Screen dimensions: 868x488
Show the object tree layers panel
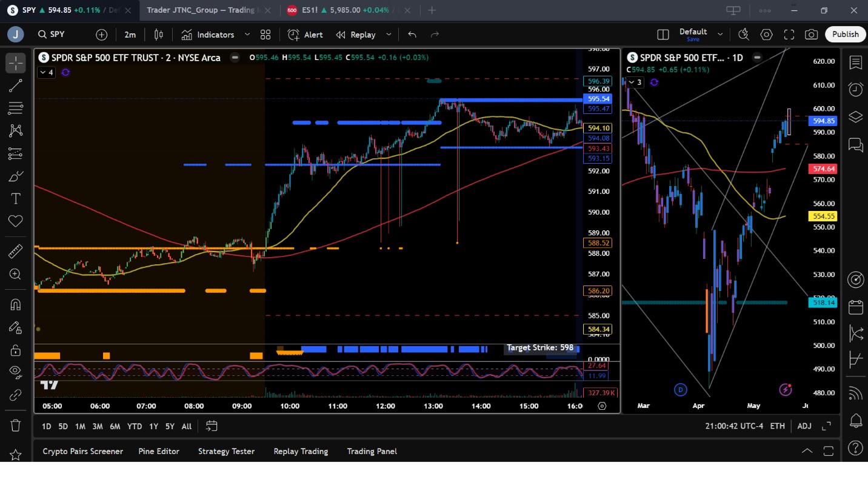tap(855, 117)
